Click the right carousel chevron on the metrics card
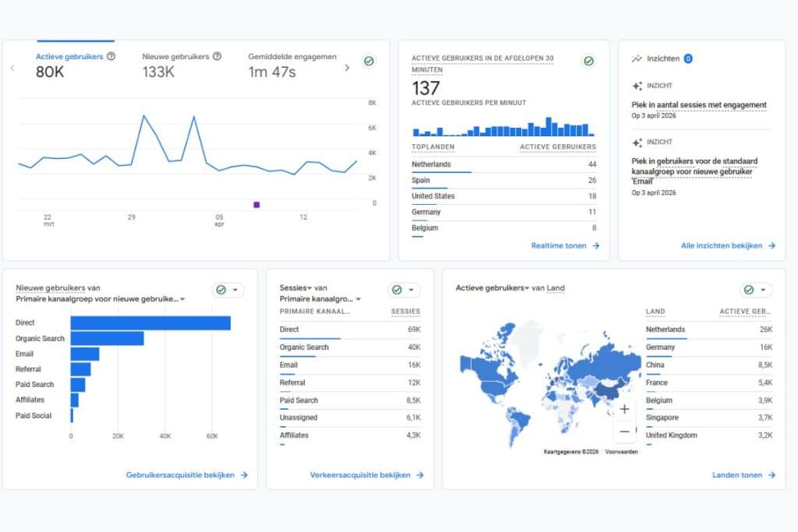798x532 pixels. pyautogui.click(x=348, y=69)
